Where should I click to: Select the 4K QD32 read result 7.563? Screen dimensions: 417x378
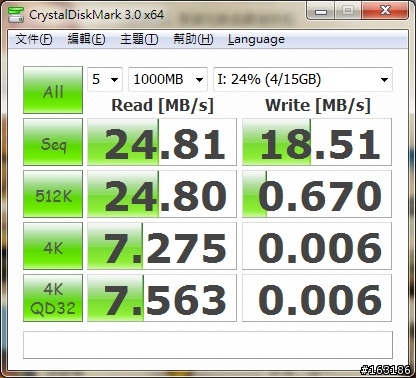coord(162,298)
